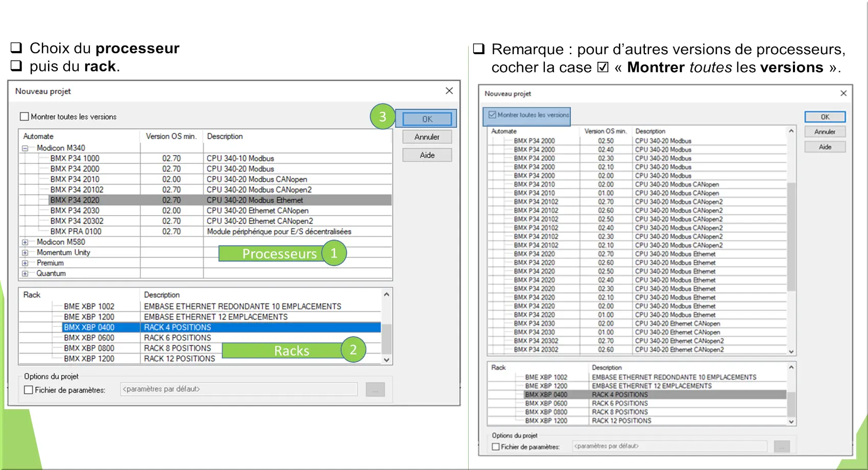The height and width of the screenshot is (470, 868).
Task: Click OK button in right Nouveau projet dialog
Action: coord(825,117)
